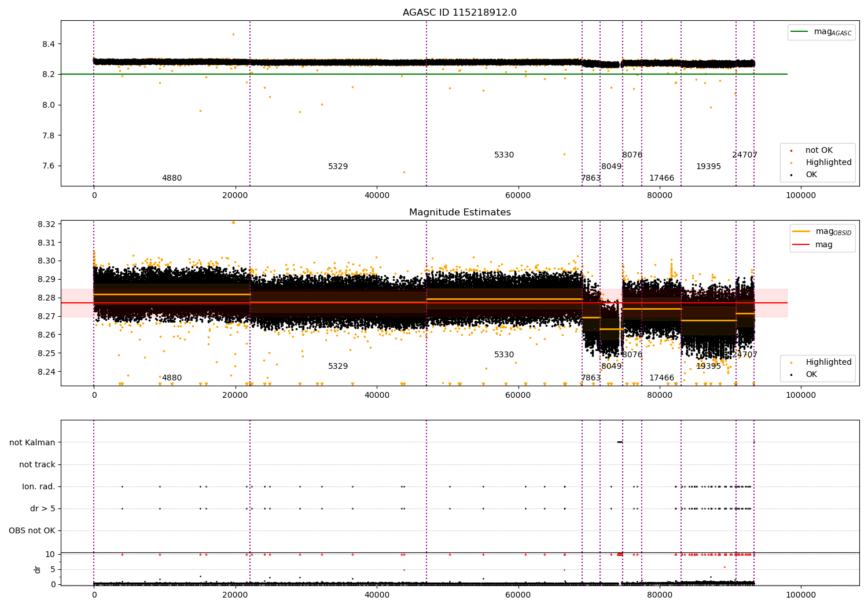Click the 'not Kalman' axis label
The width and height of the screenshot is (868, 608).
(x=32, y=442)
